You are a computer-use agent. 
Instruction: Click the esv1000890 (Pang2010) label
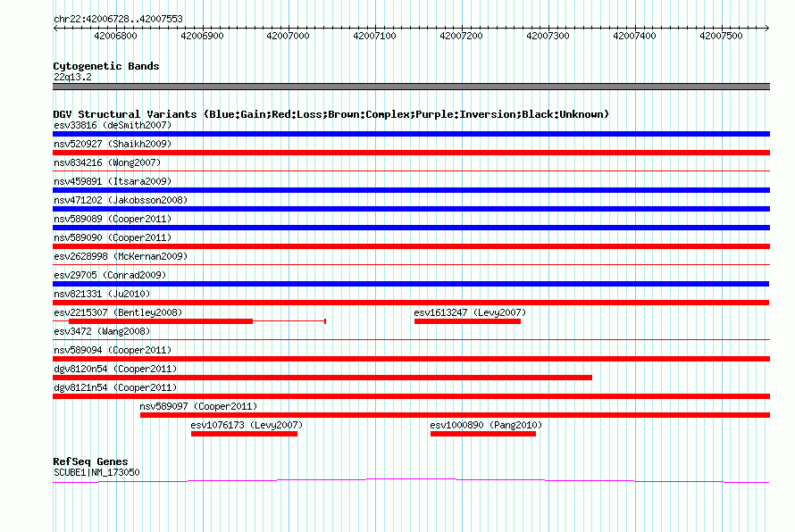(x=486, y=425)
